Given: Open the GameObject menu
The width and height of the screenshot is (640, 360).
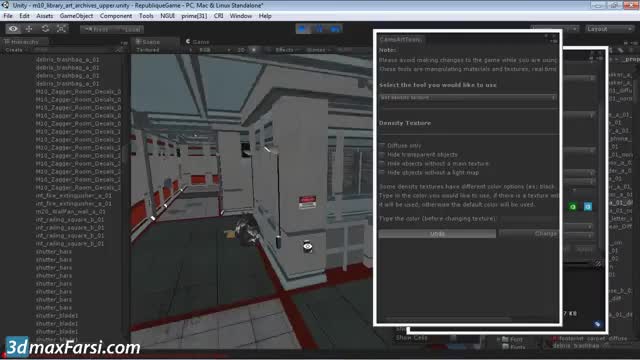Looking at the screenshot, I should (x=76, y=16).
